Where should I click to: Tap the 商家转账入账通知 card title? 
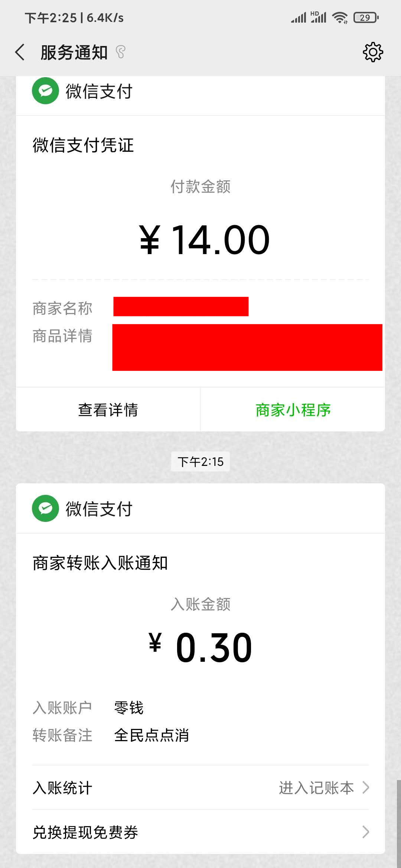coord(100,563)
